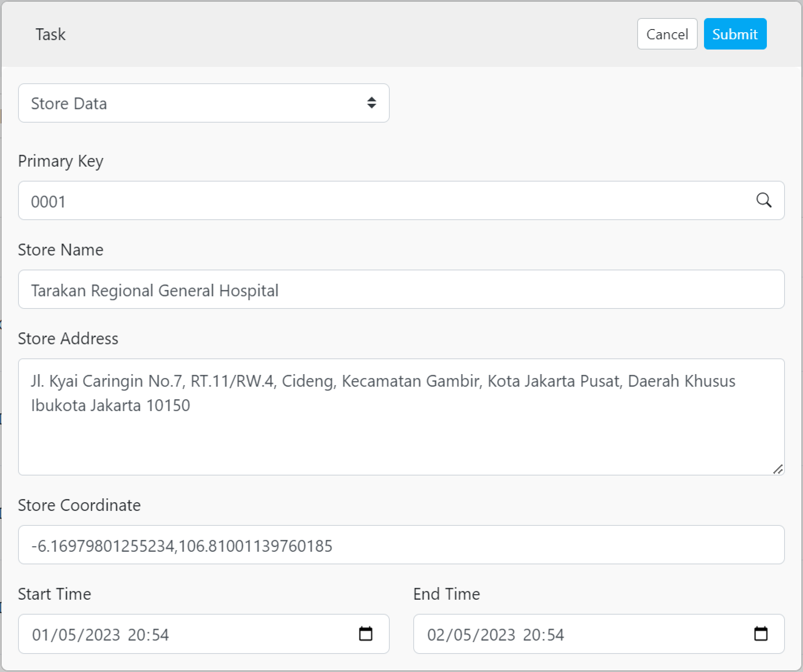This screenshot has width=803, height=672.
Task: Click the resize handle of Store Address textarea
Action: [779, 468]
